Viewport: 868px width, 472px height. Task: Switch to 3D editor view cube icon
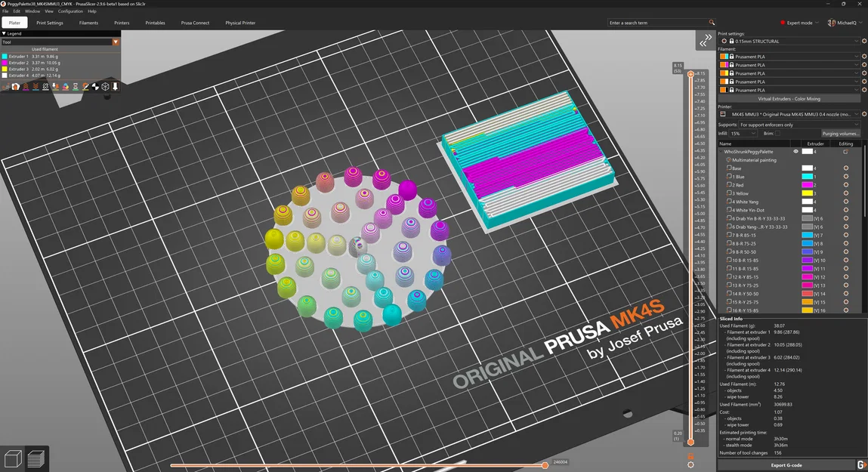click(12, 458)
